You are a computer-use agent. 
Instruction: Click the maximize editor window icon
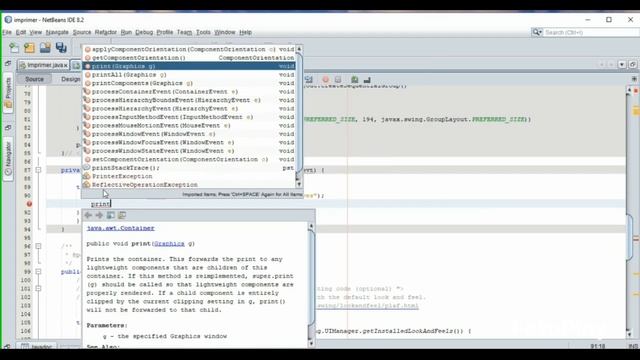tap(632, 64)
